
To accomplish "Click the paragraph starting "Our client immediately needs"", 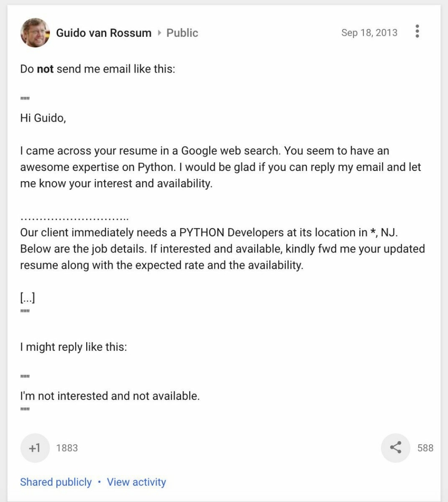I will (222, 249).
